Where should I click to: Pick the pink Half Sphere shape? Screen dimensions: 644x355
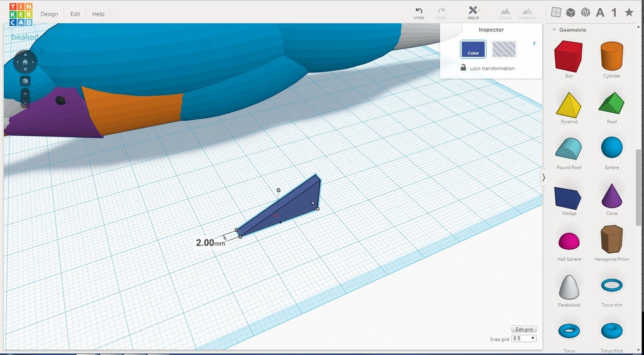pyautogui.click(x=569, y=241)
